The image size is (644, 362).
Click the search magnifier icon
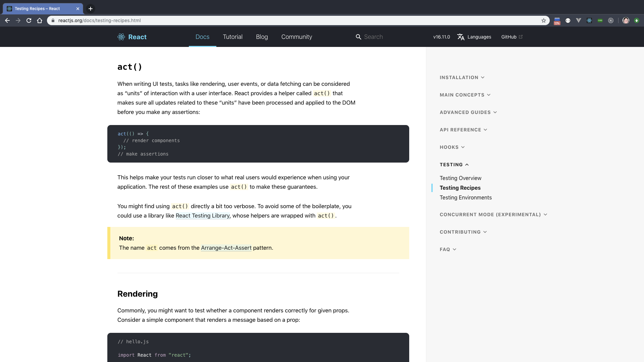[x=358, y=37]
